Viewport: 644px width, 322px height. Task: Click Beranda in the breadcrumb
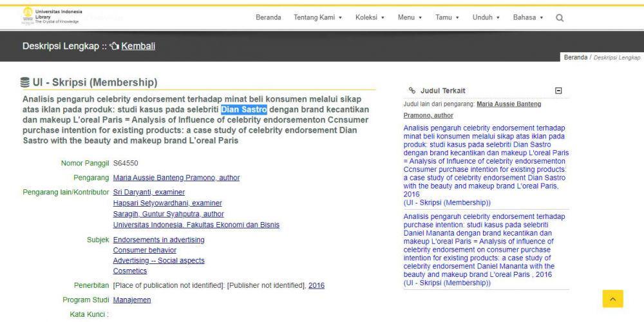pos(575,57)
